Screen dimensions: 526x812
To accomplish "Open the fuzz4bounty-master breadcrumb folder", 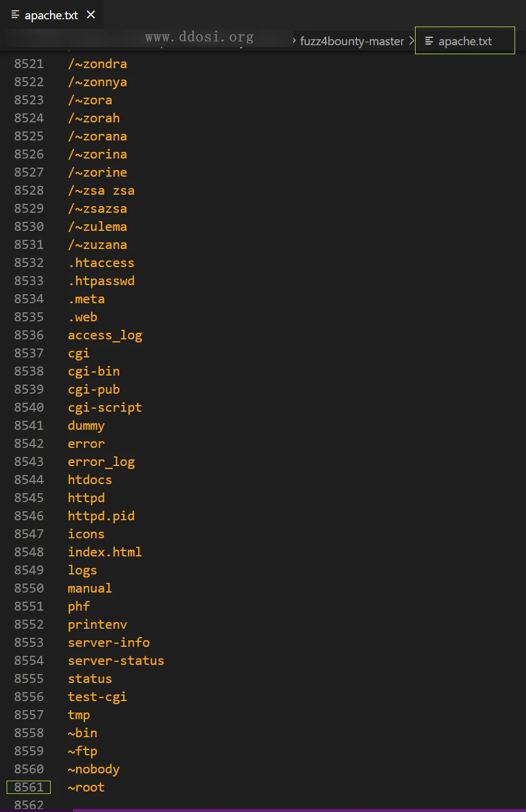I will coord(352,41).
